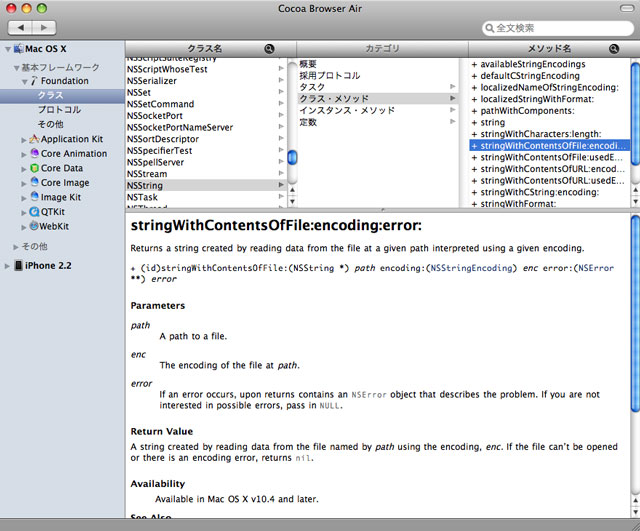
Task: Click the documentation pane scroll down arrow
Action: [635, 511]
